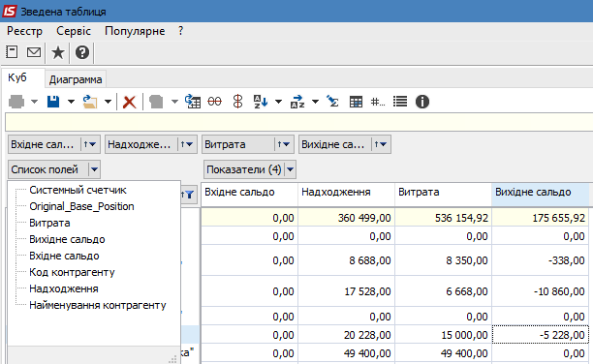Image resolution: width=593 pixels, height=364 pixels.
Task: Open the question mark help menu
Action: (x=181, y=31)
